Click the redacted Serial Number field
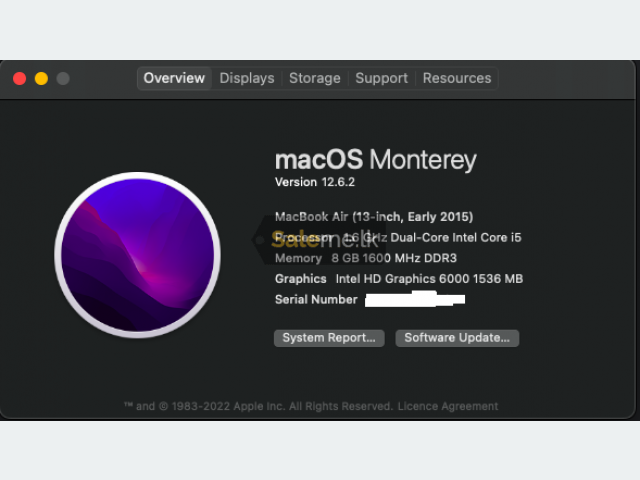Screen dimensions: 640x480 click(x=415, y=299)
